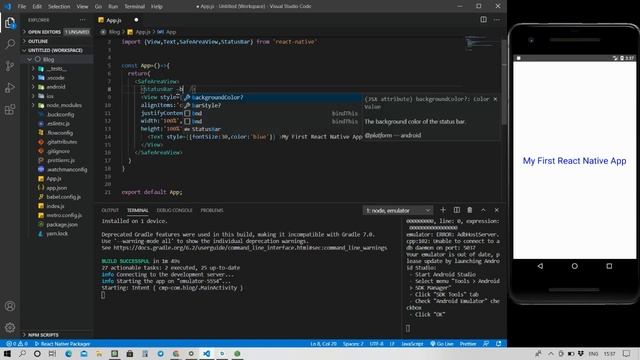
Task: Expand the android folder
Action: pyautogui.click(x=56, y=87)
